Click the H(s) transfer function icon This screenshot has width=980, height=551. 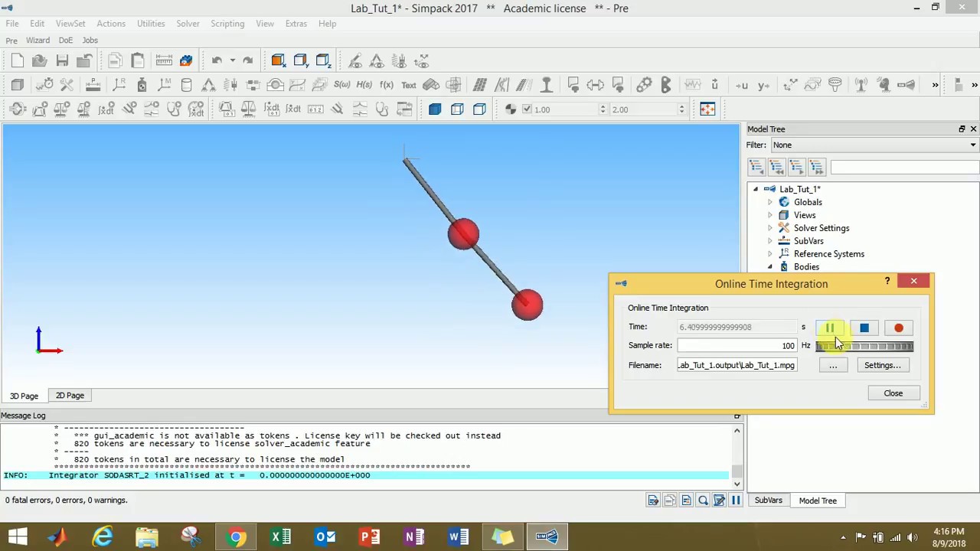coord(364,85)
